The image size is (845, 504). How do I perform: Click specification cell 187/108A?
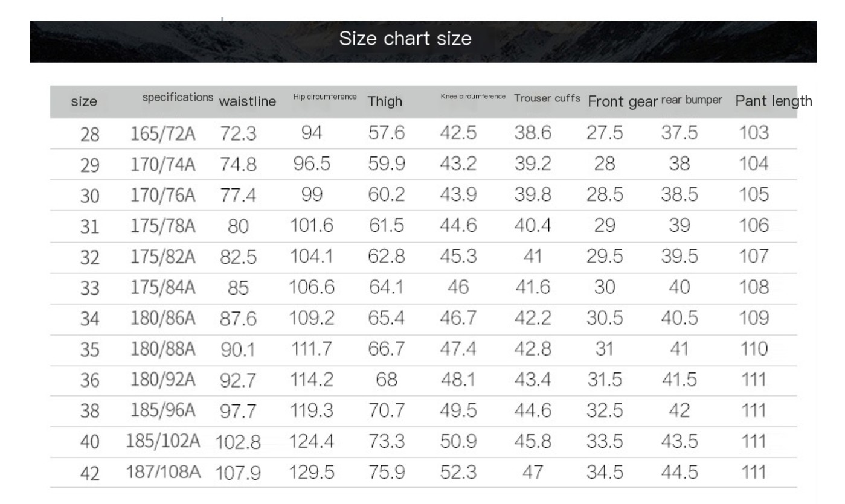[x=162, y=472]
